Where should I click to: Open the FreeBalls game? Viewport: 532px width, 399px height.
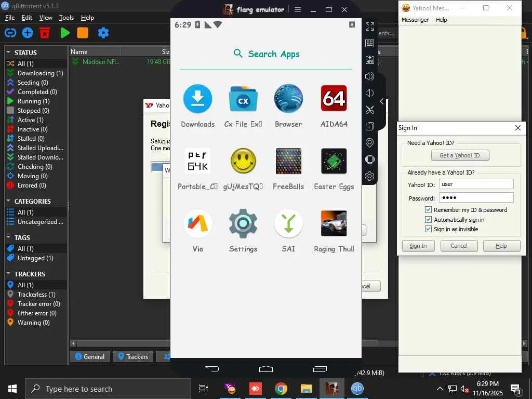(x=288, y=161)
